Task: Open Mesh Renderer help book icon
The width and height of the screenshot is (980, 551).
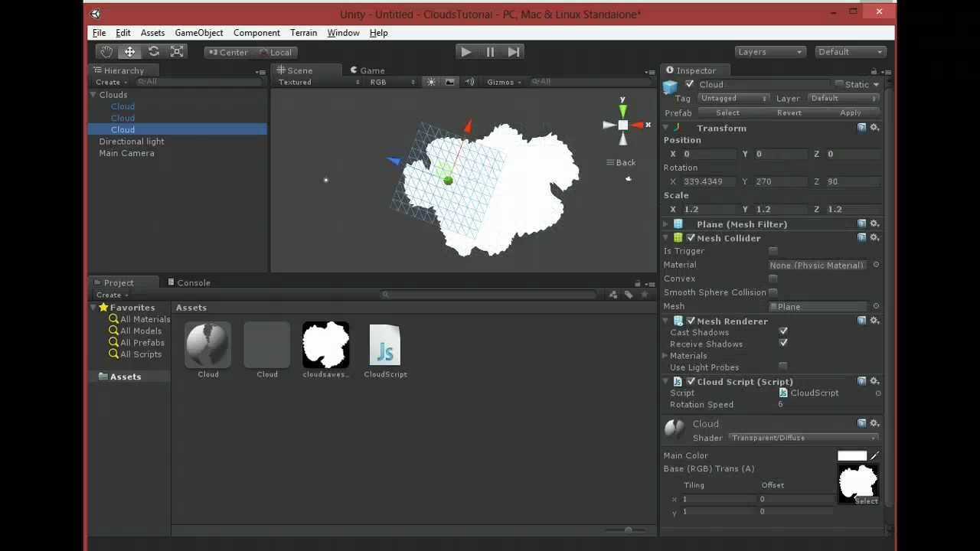Action: [x=861, y=321]
